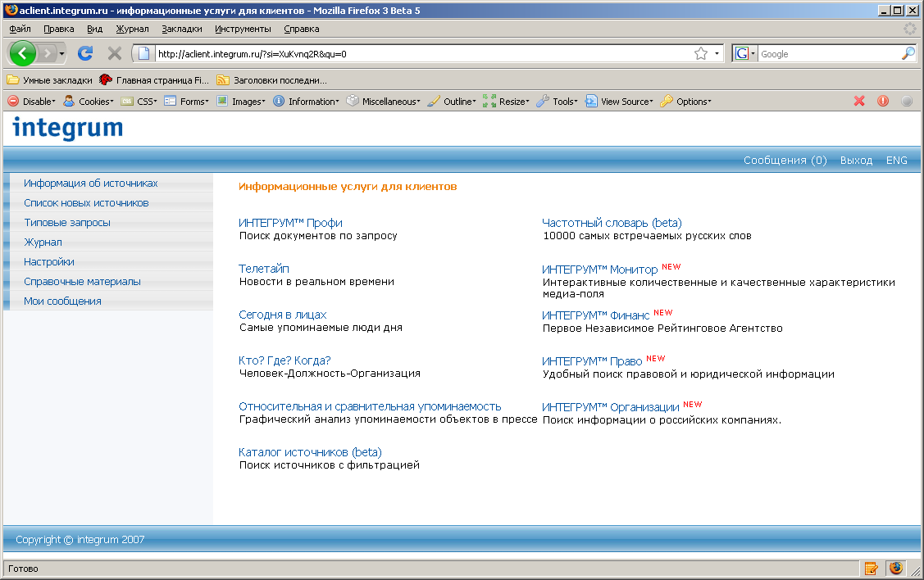
Task: Open the ИНТЕГРУМ Монитор link
Action: click(x=599, y=269)
